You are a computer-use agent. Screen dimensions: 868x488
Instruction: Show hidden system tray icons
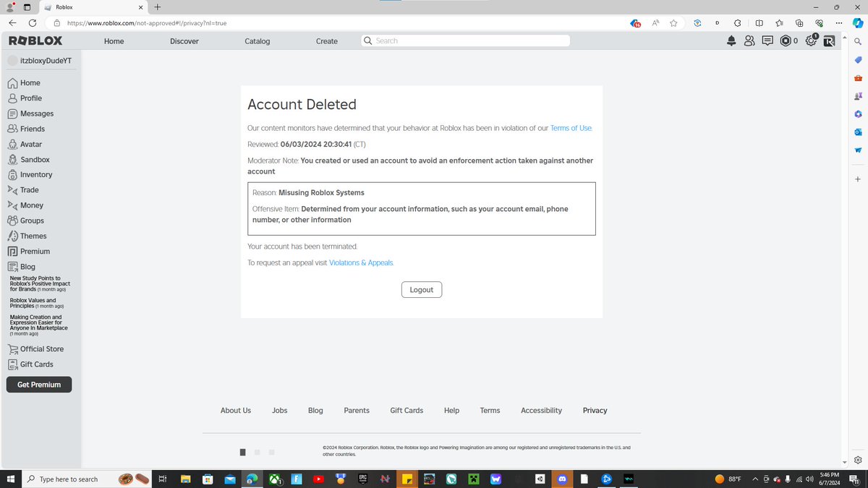pyautogui.click(x=755, y=479)
